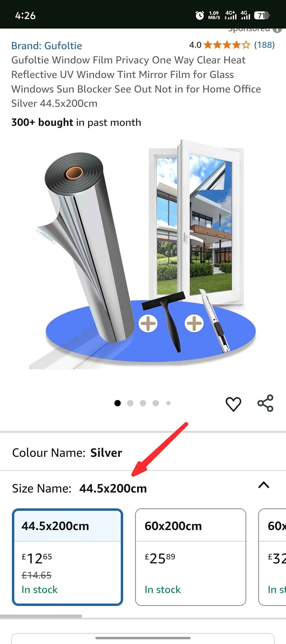Tap the sponsored info icon
The height and width of the screenshot is (644, 286).
tap(277, 30)
